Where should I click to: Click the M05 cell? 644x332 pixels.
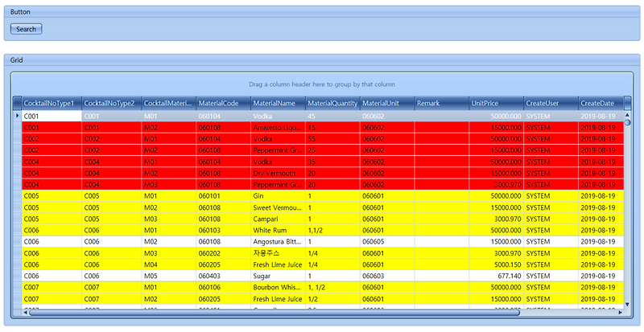coord(169,276)
